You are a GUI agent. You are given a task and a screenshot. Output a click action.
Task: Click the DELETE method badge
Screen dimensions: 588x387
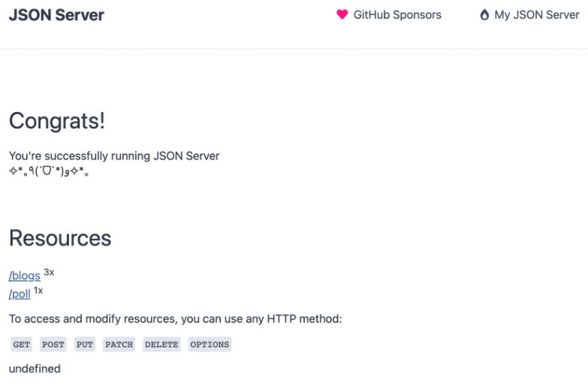[x=161, y=344]
